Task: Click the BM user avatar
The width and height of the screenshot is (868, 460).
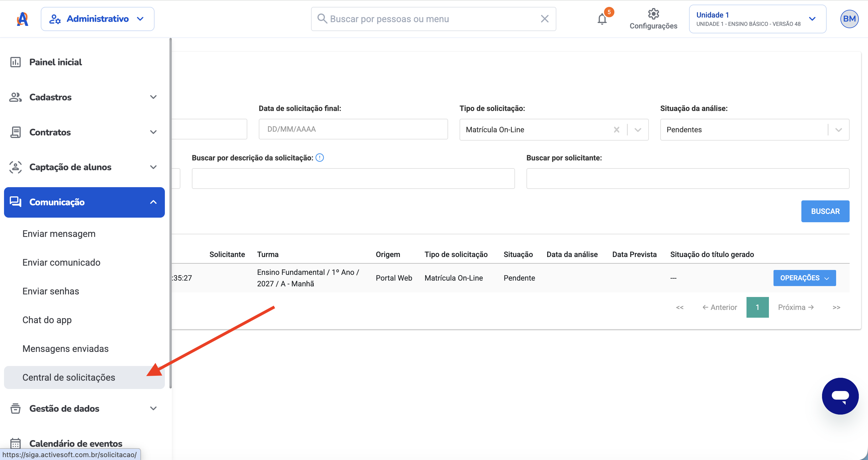Action: click(x=849, y=19)
